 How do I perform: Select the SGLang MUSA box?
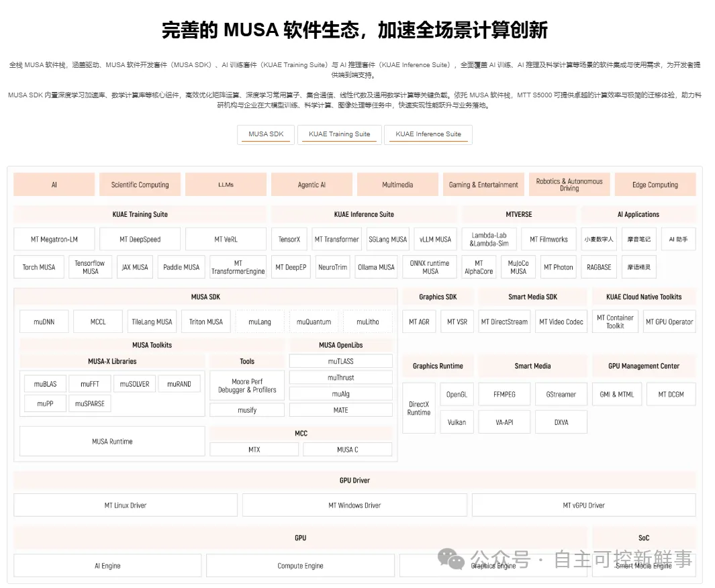coord(387,240)
